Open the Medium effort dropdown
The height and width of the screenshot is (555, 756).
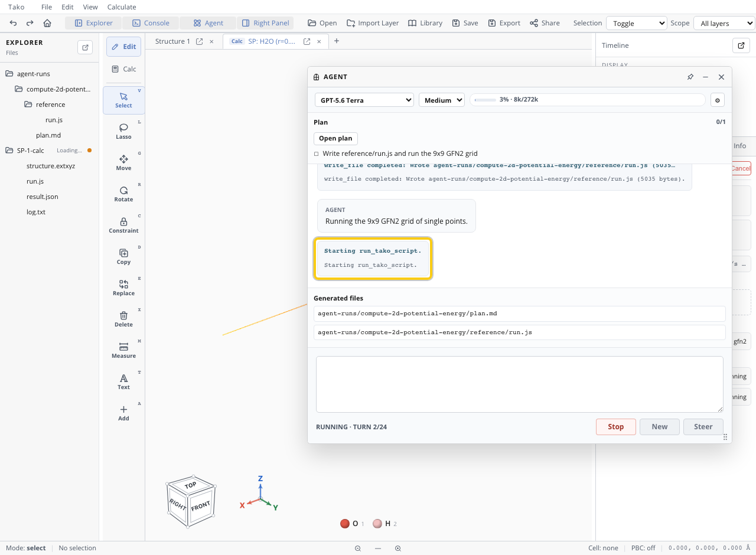[442, 100]
